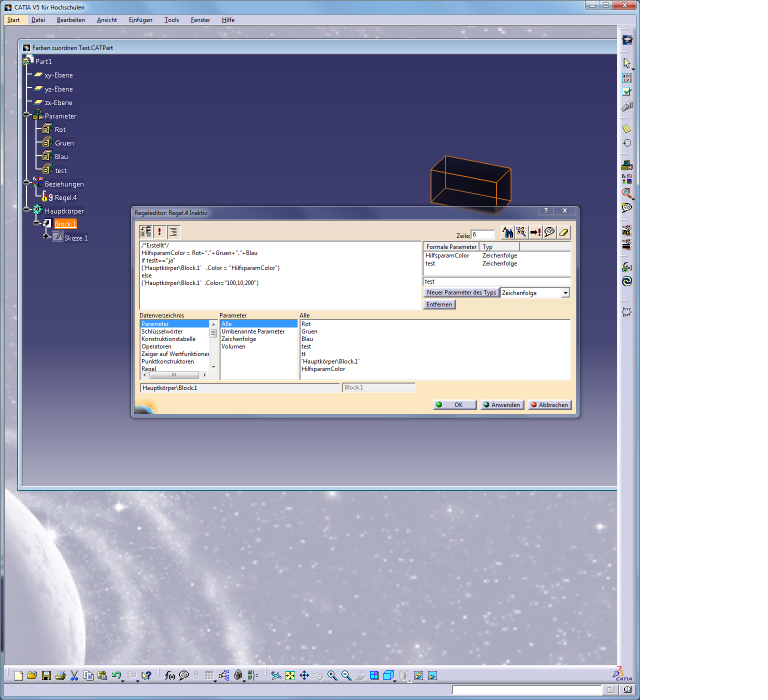Click the comment bubble icon in rule editor

coord(549,232)
